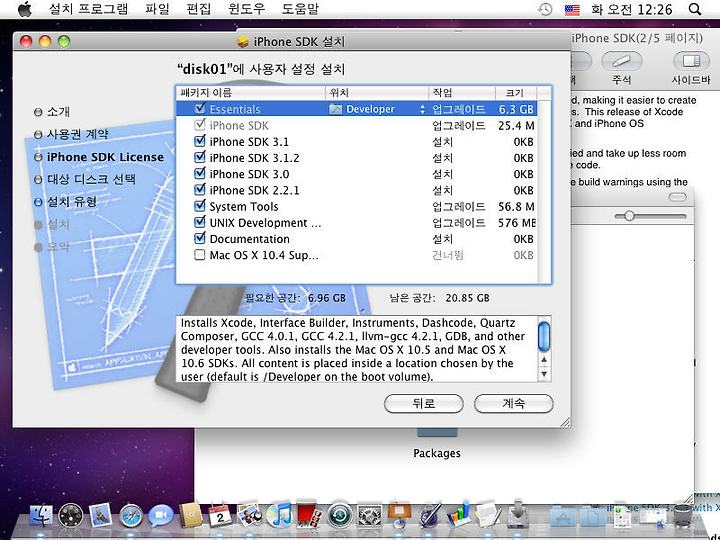Launch Safari compass icon in Dock
720x540 pixels.
[131, 516]
